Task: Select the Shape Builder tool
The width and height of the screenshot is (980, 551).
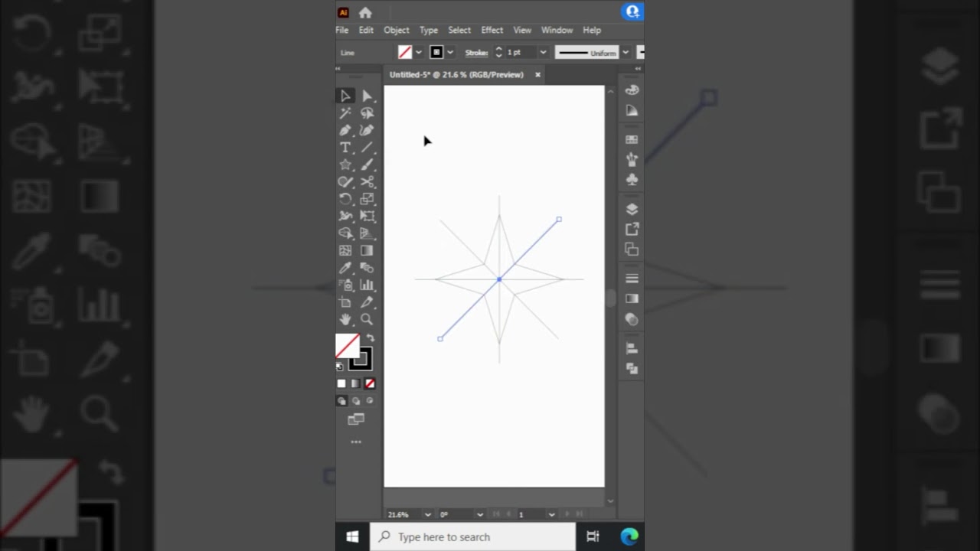Action: click(x=345, y=233)
